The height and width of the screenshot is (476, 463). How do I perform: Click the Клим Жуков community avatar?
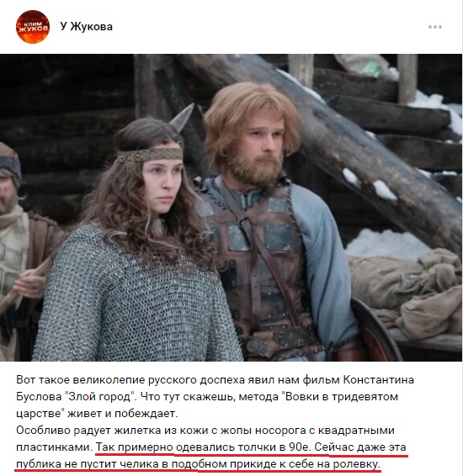point(33,27)
